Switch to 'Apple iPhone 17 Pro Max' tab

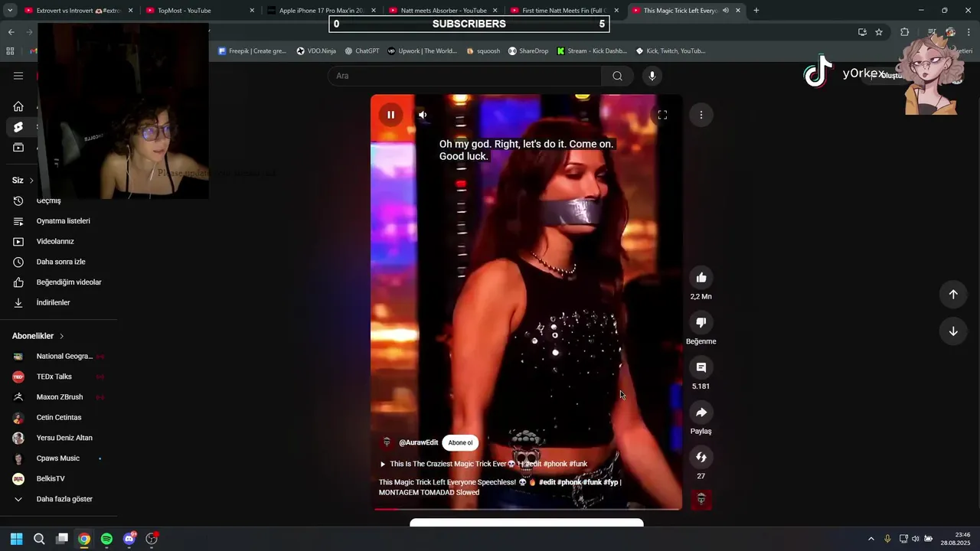(321, 11)
